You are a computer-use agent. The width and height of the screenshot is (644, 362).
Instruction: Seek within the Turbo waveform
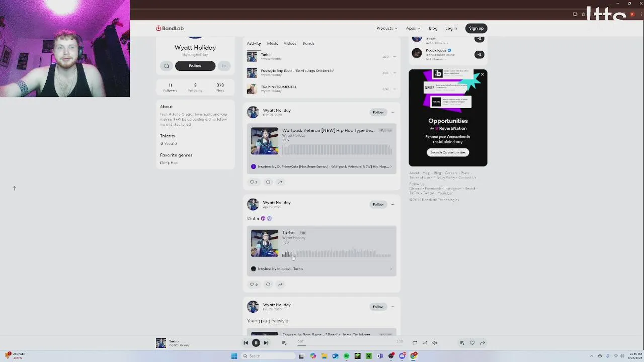337,253
